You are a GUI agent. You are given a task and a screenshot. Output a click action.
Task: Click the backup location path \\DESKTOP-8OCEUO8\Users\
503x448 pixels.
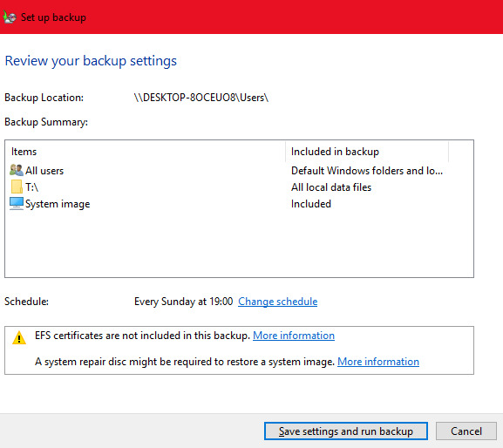(201, 98)
